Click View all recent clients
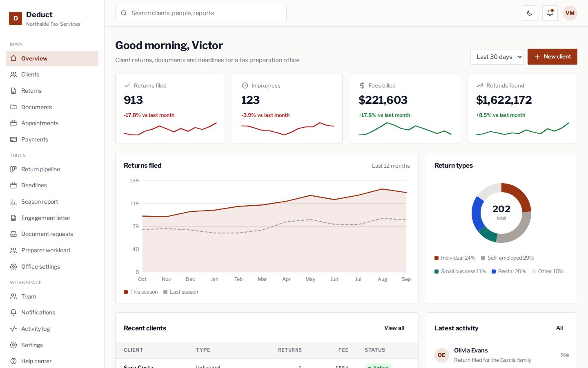 click(394, 328)
